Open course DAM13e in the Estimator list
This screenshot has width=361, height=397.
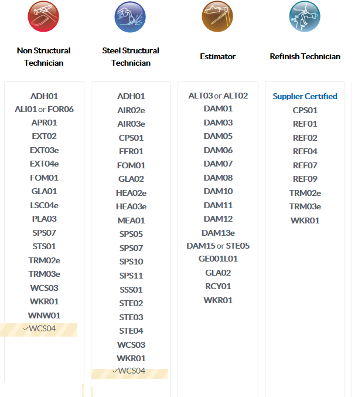tap(218, 233)
